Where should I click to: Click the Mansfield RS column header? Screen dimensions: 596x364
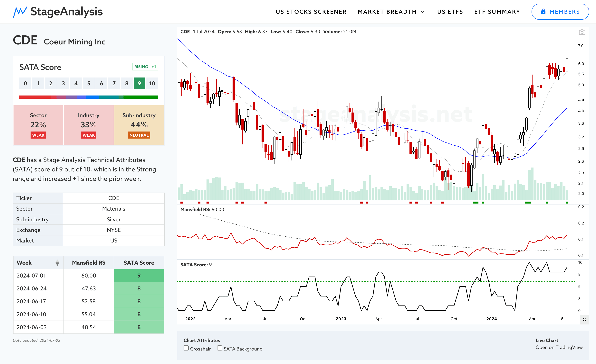pyautogui.click(x=89, y=263)
